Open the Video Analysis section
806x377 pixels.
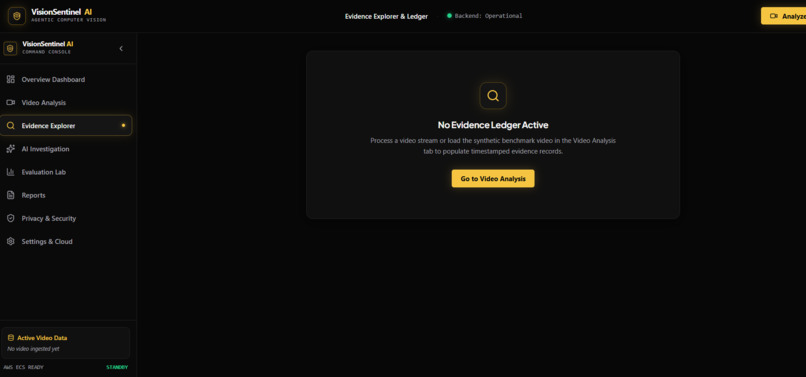[66, 102]
